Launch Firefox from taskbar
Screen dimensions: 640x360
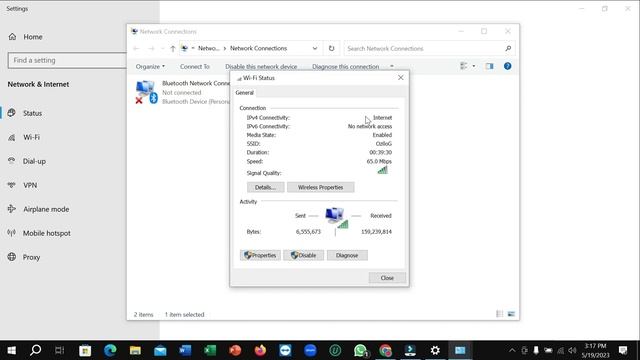260,350
